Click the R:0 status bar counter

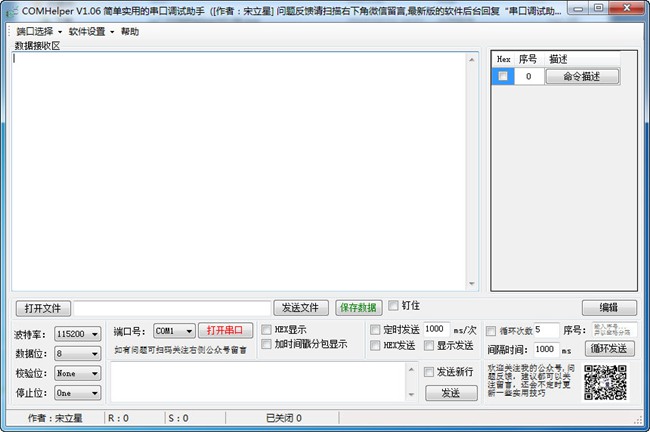pos(119,418)
